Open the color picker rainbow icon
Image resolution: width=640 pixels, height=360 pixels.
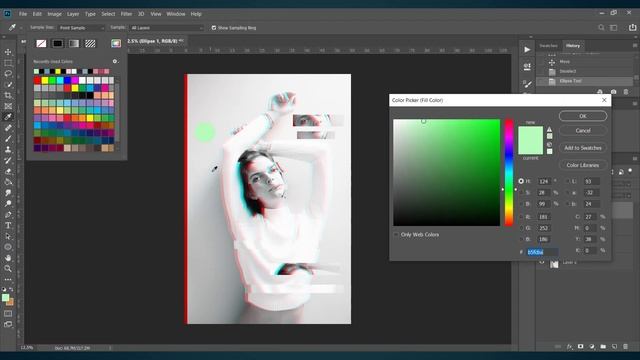(116, 43)
